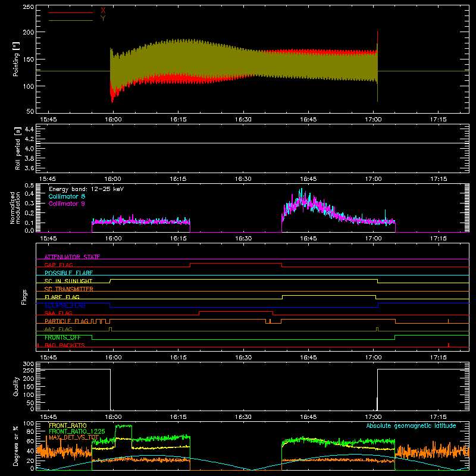Image resolution: width=476 pixels, height=476 pixels.
Task: Click the 'Collimator 9' legend text
Action: point(67,203)
